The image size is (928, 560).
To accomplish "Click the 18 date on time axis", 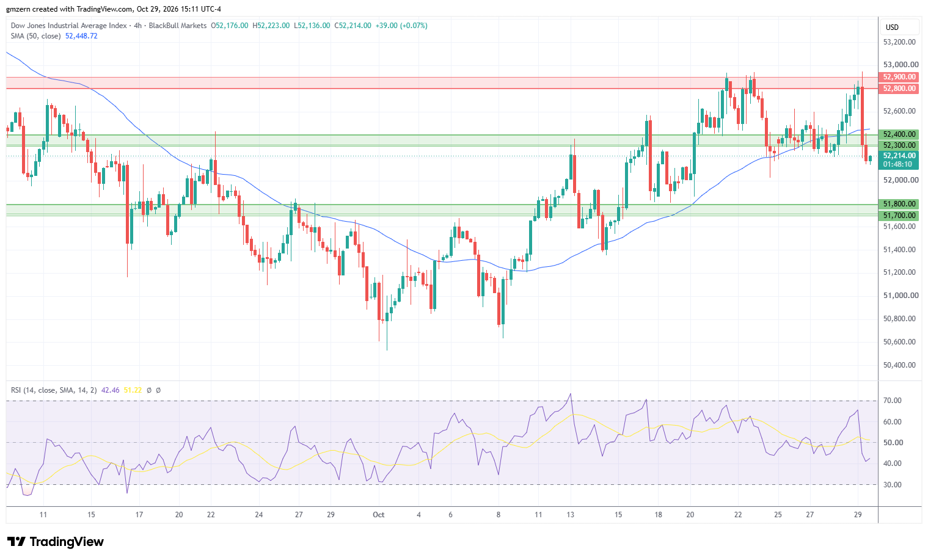I will point(658,515).
